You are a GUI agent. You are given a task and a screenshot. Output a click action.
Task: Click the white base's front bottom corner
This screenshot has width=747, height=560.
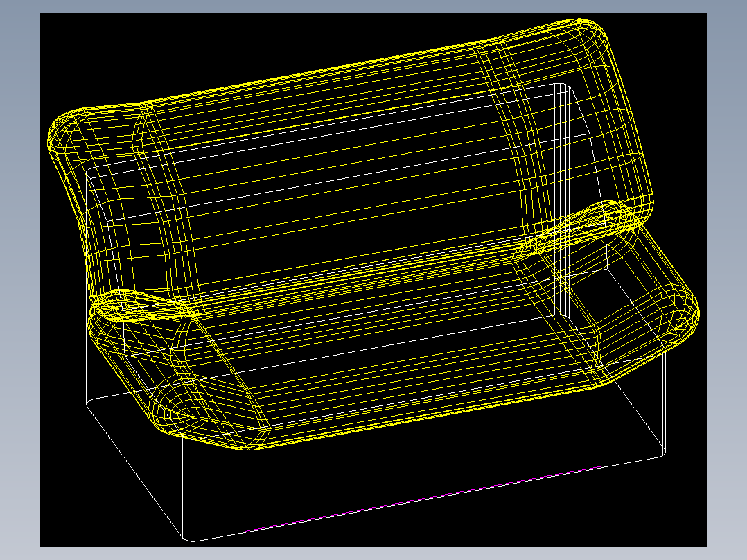click(191, 539)
